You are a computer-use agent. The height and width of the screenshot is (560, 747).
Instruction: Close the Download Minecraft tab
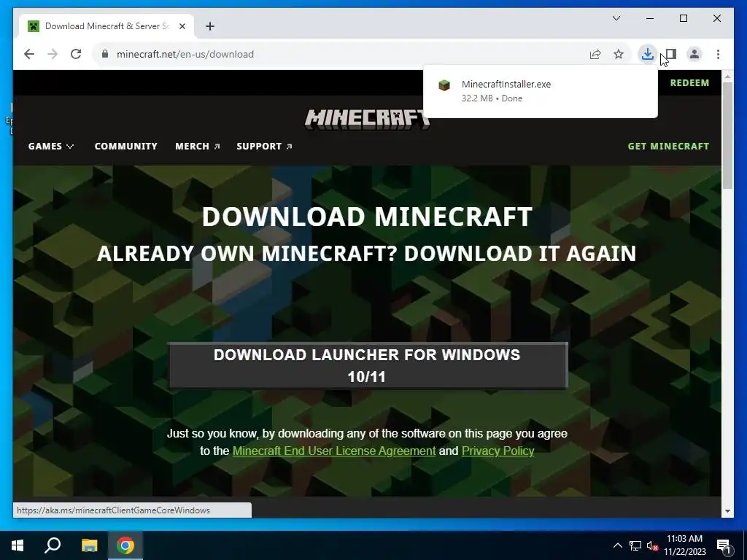click(x=182, y=26)
